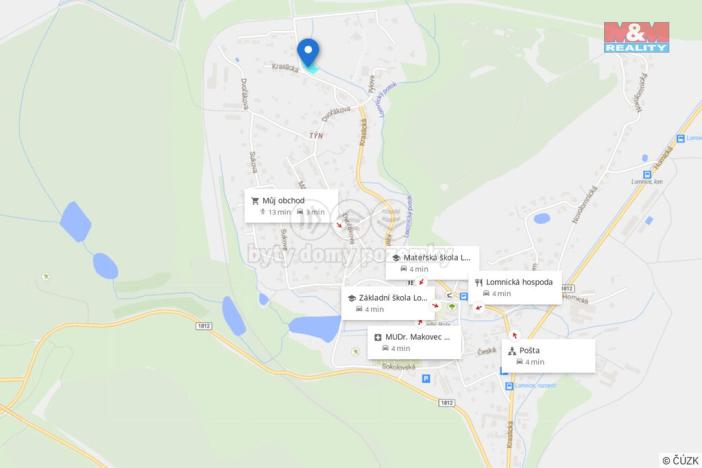Click the post office icon beside Pošta
The height and width of the screenshot is (468, 702).
tap(512, 351)
